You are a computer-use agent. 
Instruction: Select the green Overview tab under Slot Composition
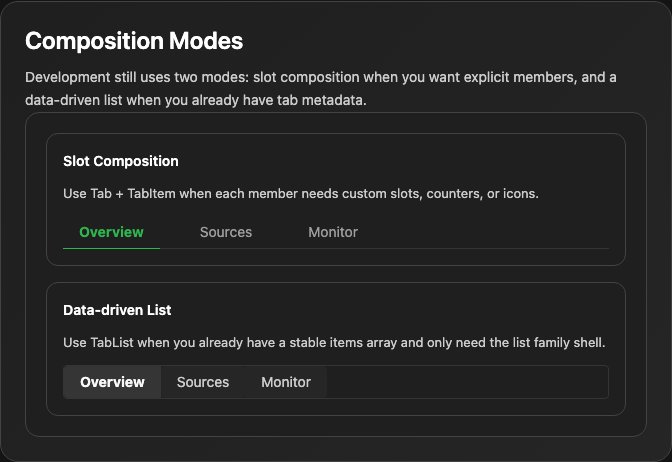(x=111, y=232)
